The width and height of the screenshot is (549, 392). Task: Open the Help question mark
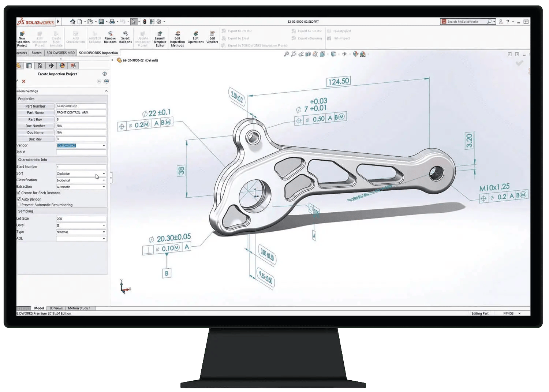tap(508, 22)
